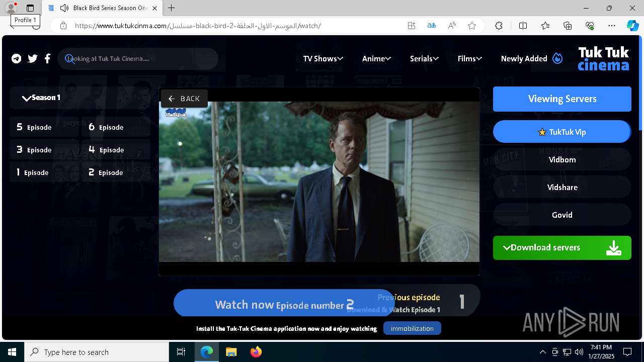
Task: Open Browser essentials heart icon
Action: [590, 26]
